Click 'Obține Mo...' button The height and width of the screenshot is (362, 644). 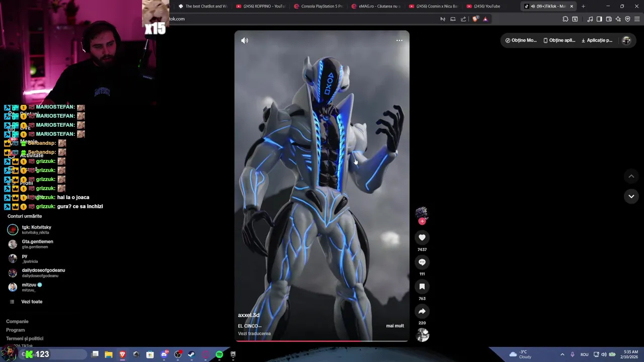[x=521, y=40]
